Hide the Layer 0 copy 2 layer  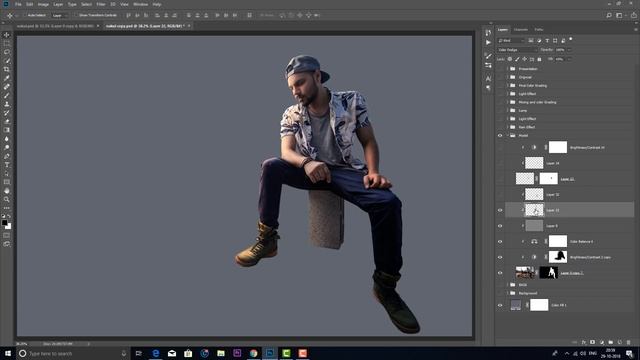pyautogui.click(x=500, y=273)
